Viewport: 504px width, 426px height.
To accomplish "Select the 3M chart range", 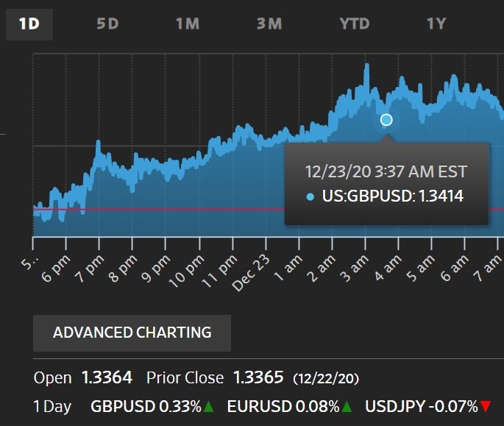I will tap(269, 24).
